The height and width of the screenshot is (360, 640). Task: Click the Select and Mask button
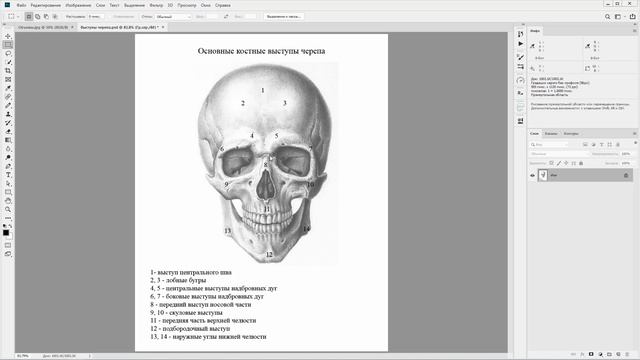click(284, 17)
